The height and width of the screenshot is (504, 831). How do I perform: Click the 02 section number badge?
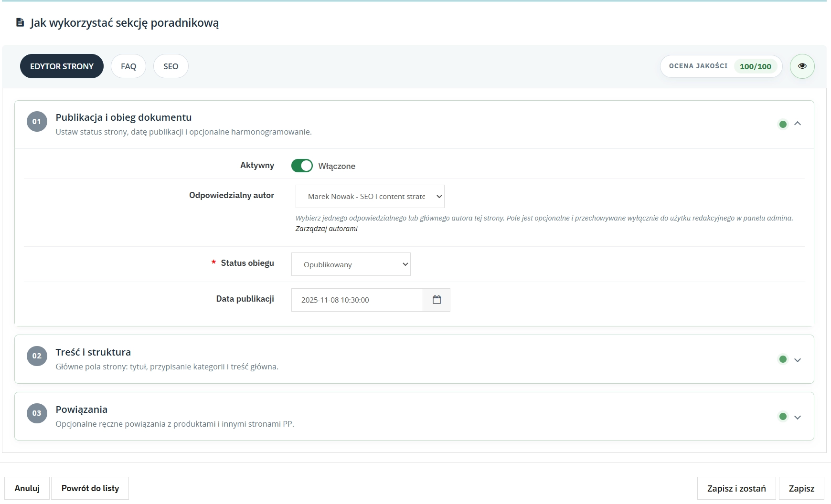coord(37,356)
